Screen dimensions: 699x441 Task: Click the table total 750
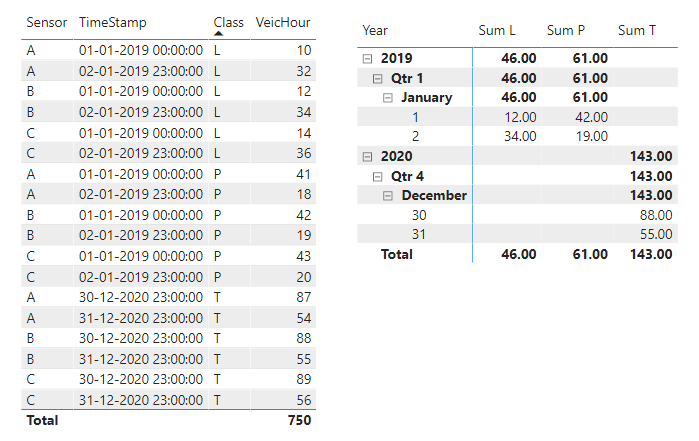pos(300,420)
